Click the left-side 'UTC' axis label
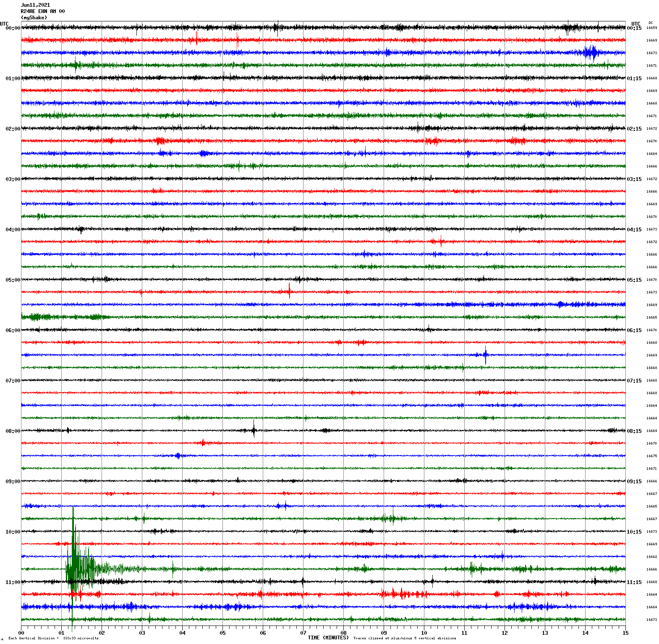The height and width of the screenshot is (644, 659). click(4, 24)
